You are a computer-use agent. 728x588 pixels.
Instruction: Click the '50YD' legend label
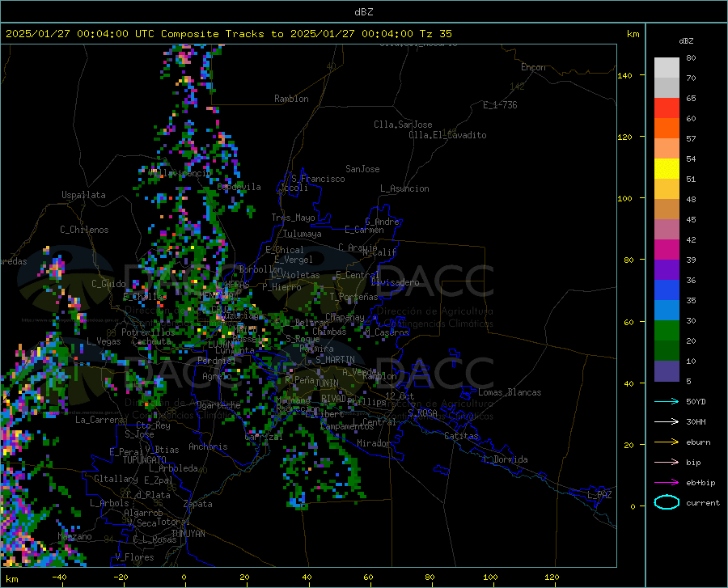(696, 401)
